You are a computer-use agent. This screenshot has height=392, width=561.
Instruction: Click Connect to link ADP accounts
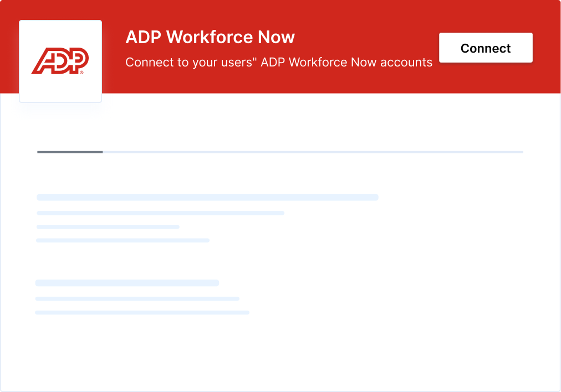tap(485, 48)
